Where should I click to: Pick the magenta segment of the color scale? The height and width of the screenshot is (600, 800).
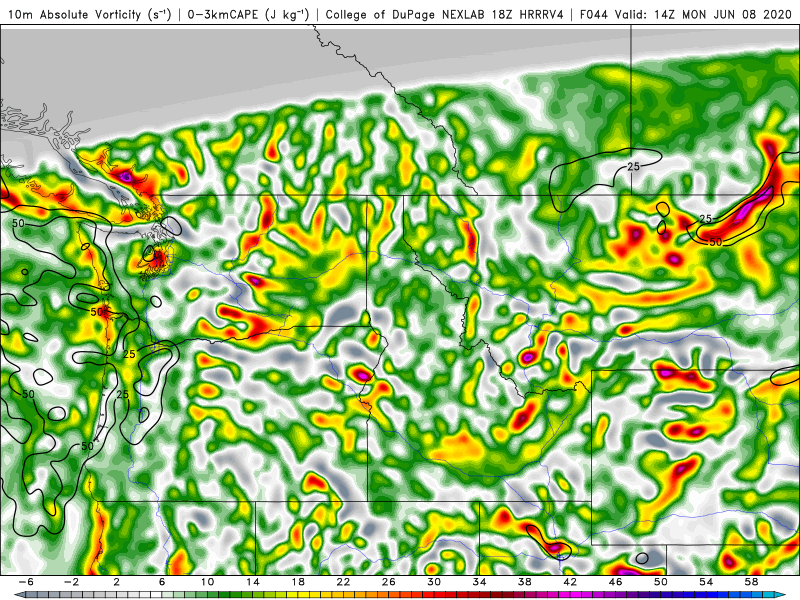[576, 594]
